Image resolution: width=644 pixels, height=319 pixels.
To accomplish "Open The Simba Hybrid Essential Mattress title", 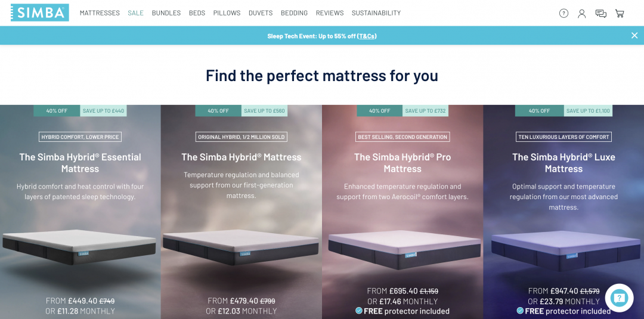I will coord(80,163).
